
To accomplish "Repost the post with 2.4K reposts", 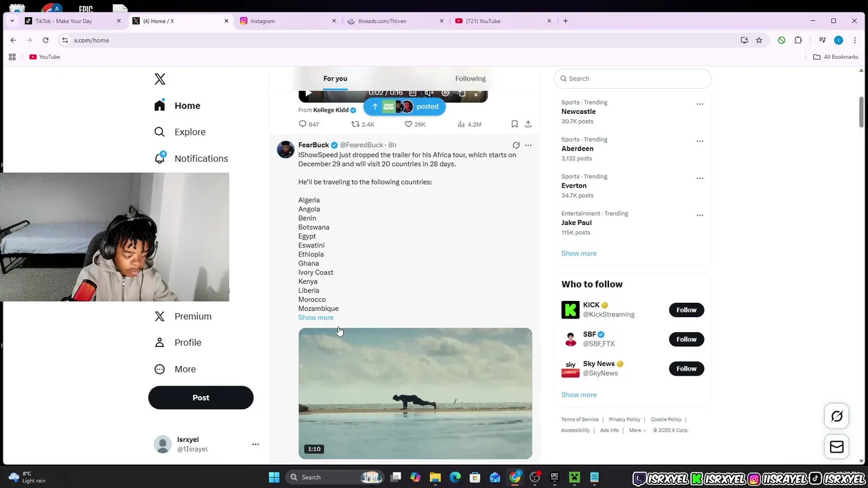I will pyautogui.click(x=355, y=124).
